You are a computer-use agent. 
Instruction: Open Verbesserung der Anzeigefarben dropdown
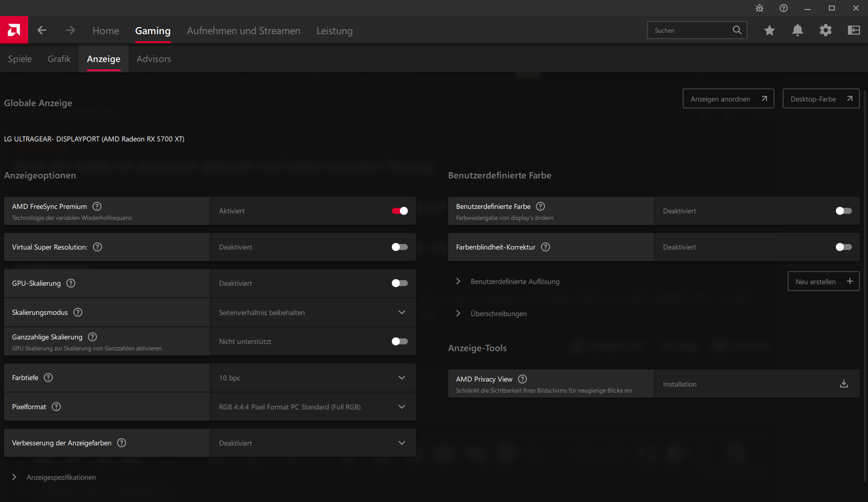pos(313,443)
